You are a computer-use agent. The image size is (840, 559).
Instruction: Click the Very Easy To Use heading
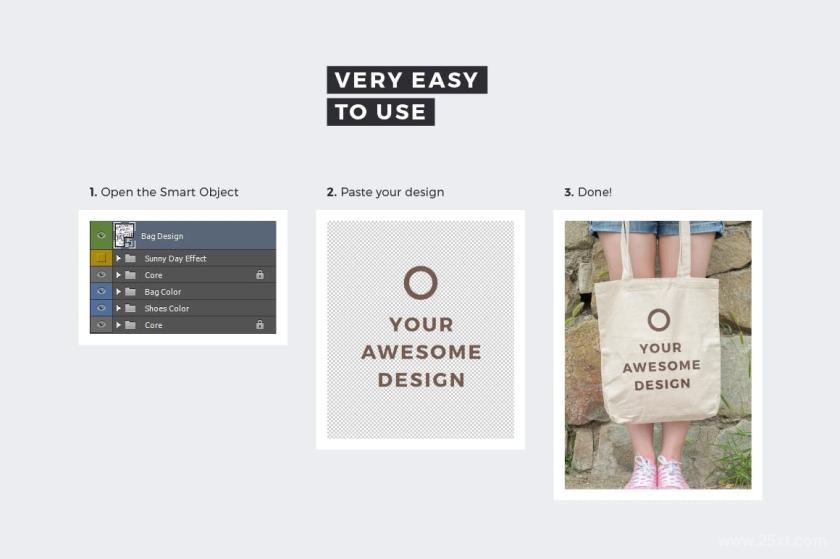tap(407, 96)
